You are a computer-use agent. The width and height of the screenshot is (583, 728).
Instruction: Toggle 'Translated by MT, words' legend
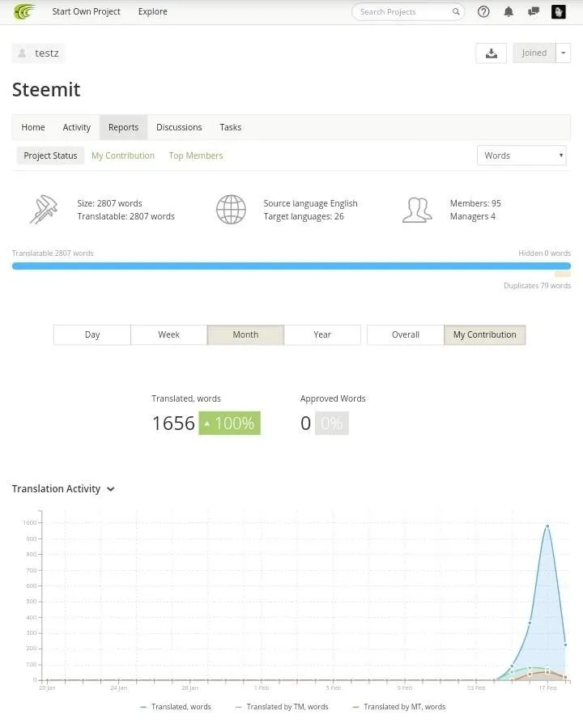click(x=398, y=707)
